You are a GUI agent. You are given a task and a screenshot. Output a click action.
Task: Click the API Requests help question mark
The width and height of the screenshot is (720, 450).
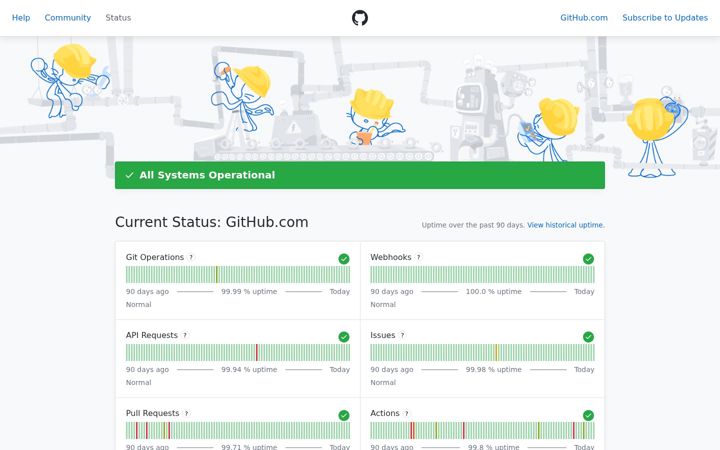coord(185,335)
